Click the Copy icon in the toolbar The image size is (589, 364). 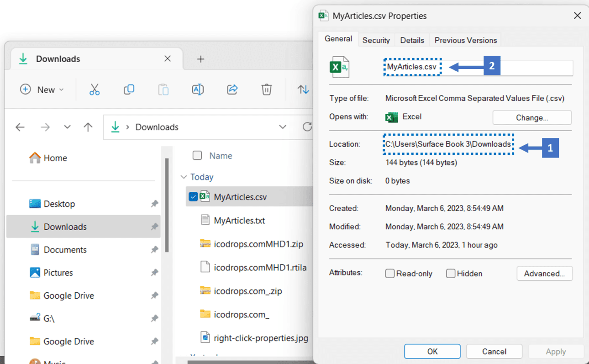[129, 90]
